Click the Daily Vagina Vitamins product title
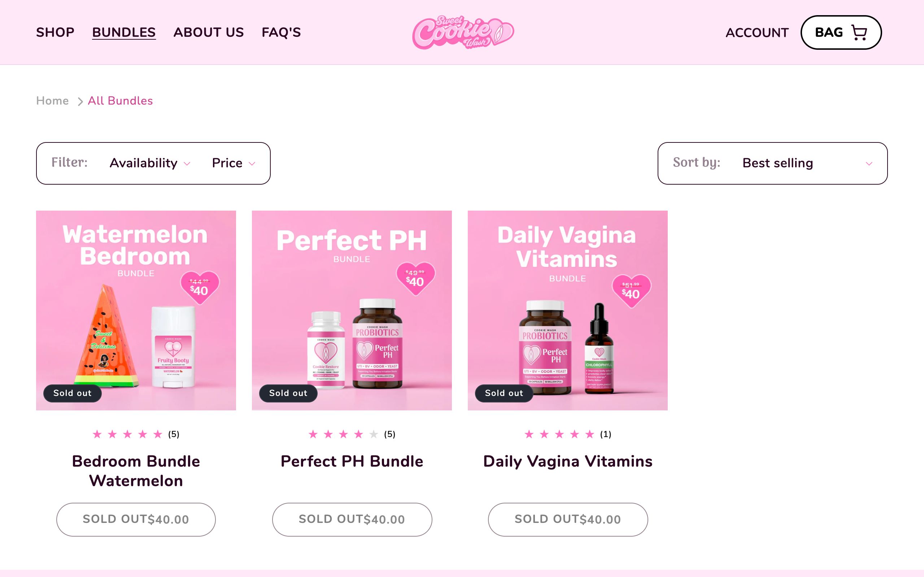This screenshot has width=924, height=577. (568, 461)
